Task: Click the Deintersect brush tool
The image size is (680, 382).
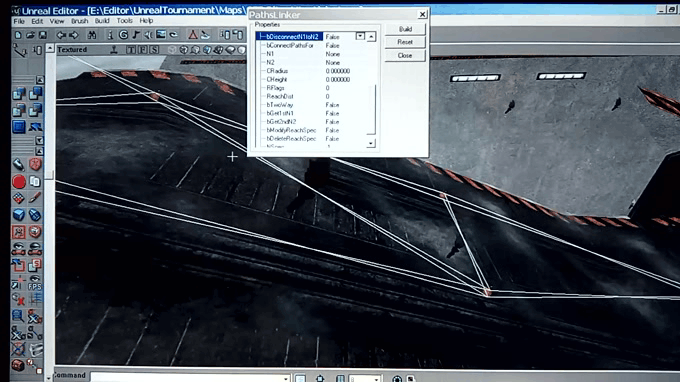Action: pyautogui.click(x=35, y=110)
